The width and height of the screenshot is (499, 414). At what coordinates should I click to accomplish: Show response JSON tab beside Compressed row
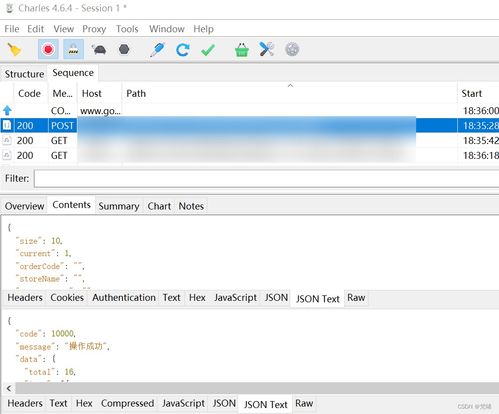[x=224, y=403]
